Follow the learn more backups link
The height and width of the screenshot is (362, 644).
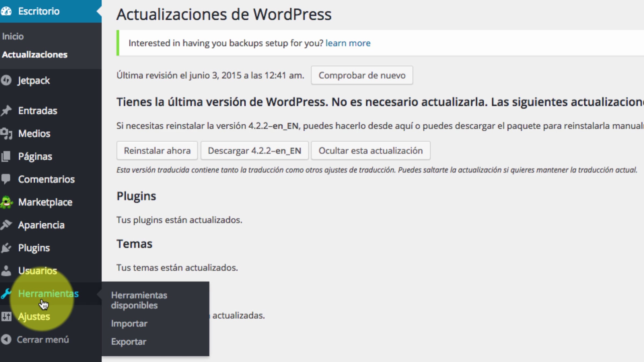[x=348, y=43]
